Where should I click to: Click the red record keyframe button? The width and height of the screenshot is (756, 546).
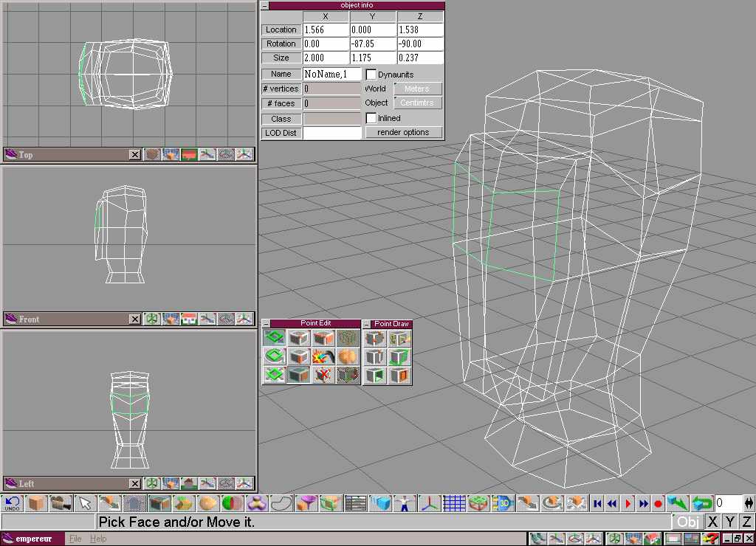[658, 504]
